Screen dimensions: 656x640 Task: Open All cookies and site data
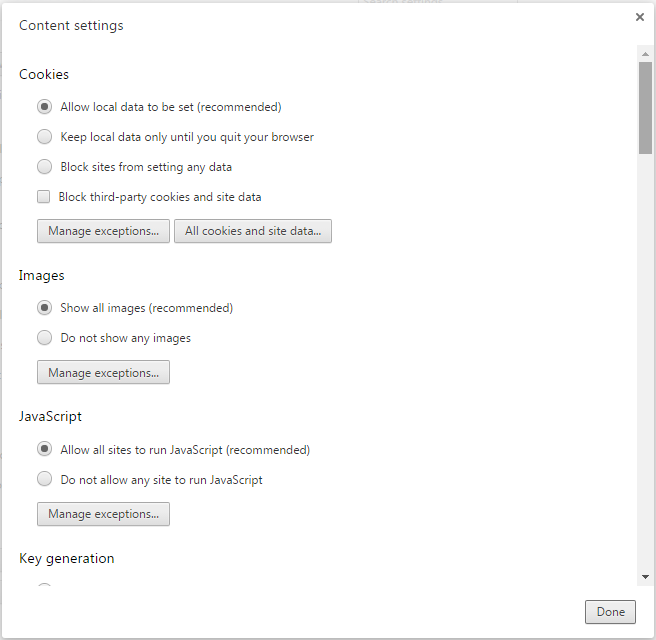click(253, 231)
